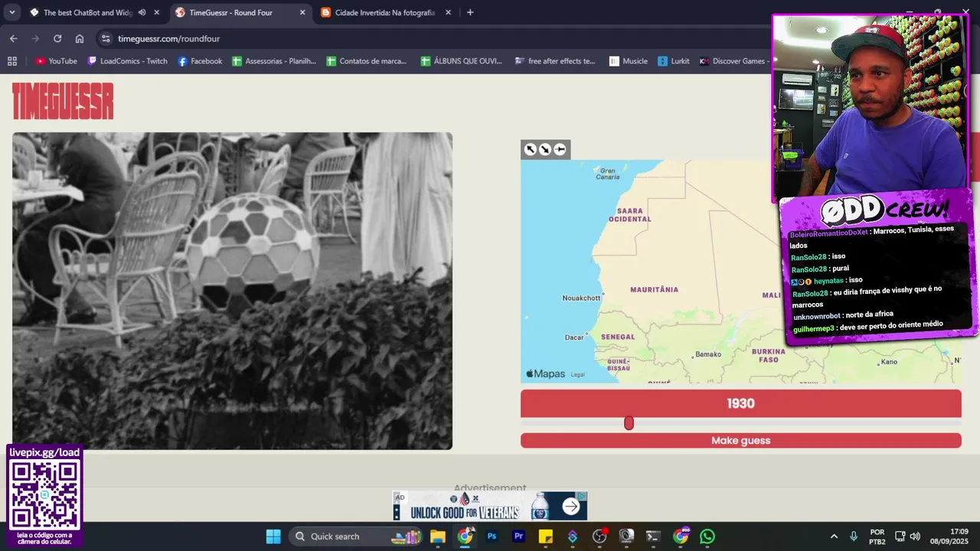Click the 1930 year display bar
Image resolution: width=980 pixels, height=551 pixels.
pos(740,403)
